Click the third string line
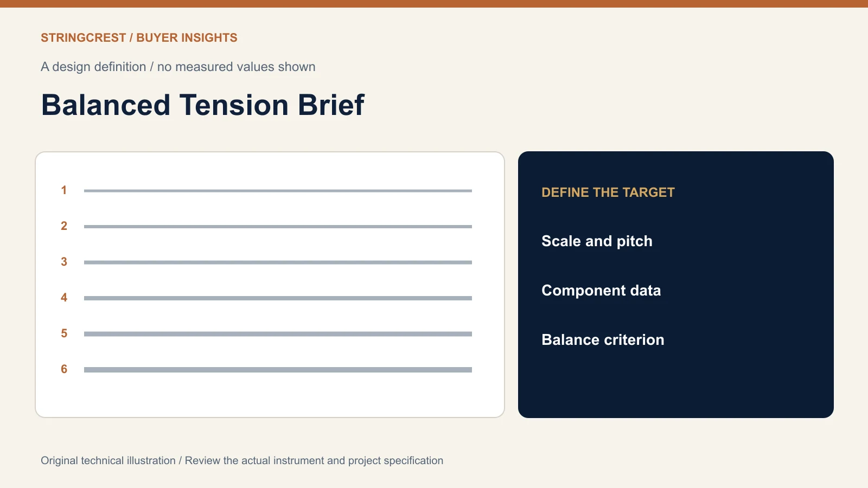The width and height of the screenshot is (868, 488). [x=278, y=262]
